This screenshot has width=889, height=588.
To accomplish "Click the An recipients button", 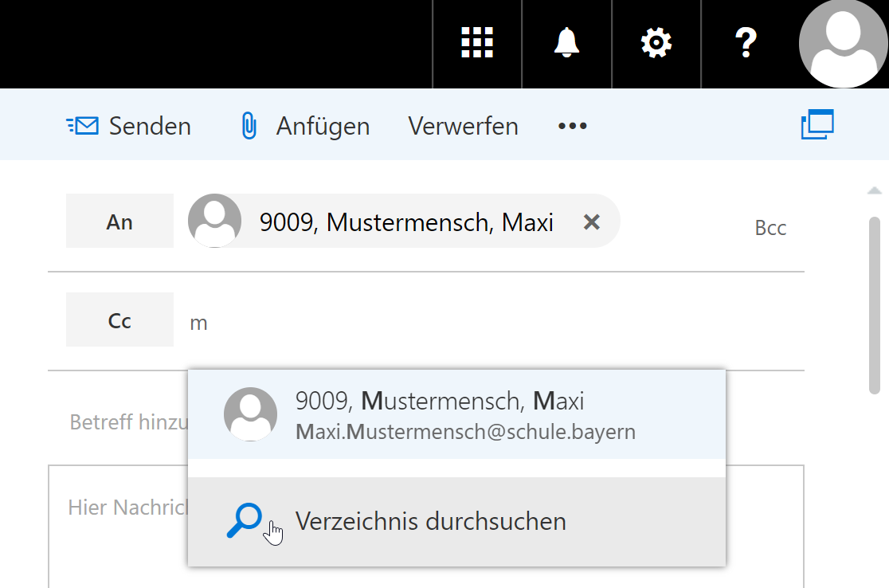I will 119,221.
